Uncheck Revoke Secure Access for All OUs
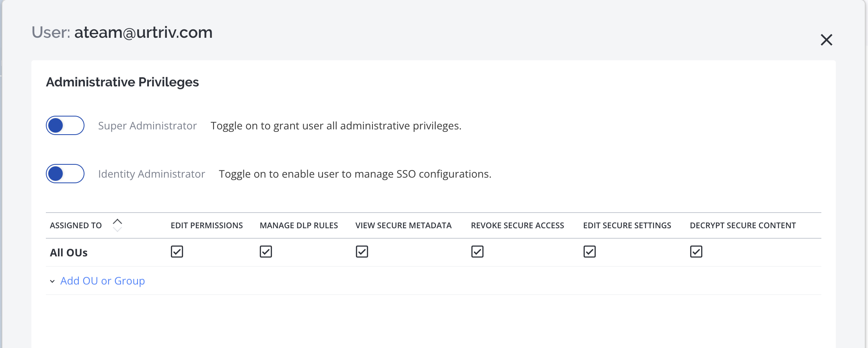Viewport: 868px width, 348px height. 477,252
